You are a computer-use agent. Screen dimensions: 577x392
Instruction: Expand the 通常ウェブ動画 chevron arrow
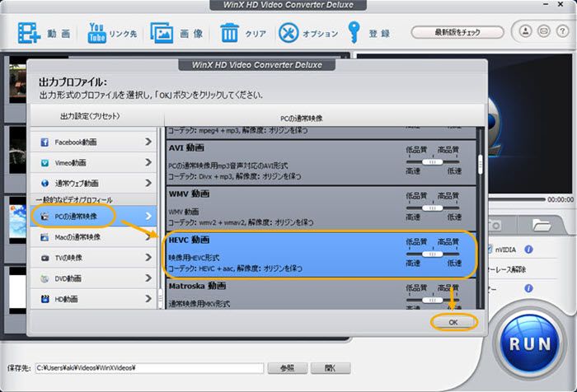pos(148,183)
